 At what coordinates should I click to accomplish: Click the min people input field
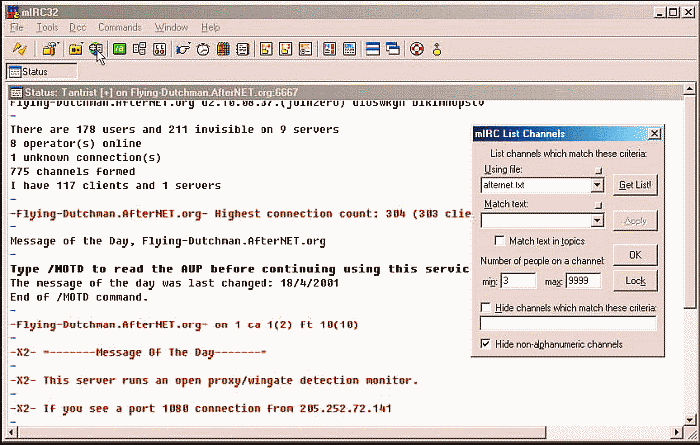point(518,281)
